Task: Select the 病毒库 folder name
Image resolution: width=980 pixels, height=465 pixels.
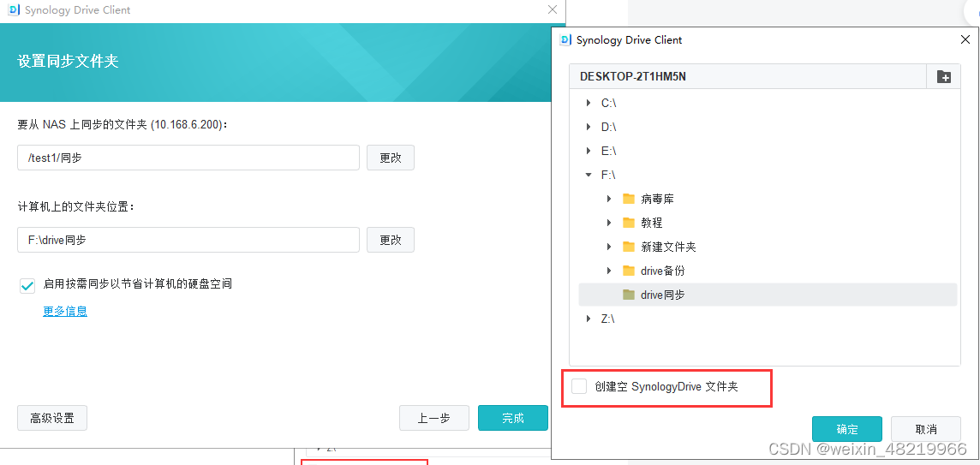Action: coord(657,199)
